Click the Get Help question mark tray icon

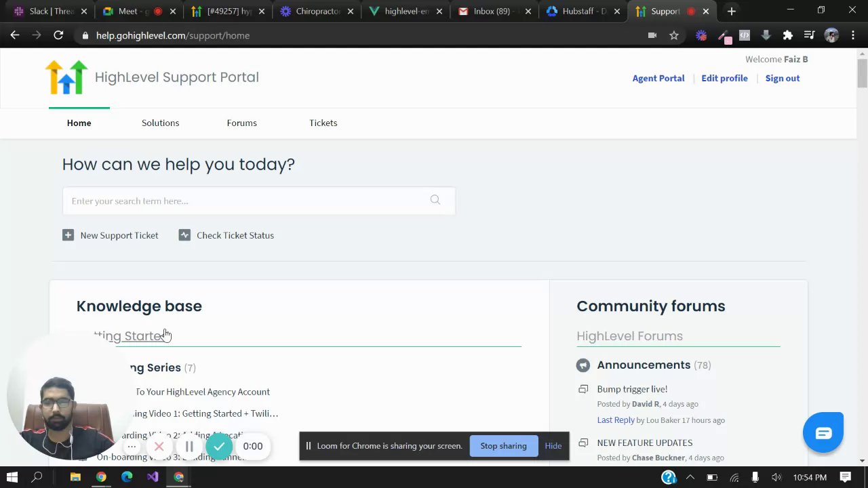pos(669,477)
